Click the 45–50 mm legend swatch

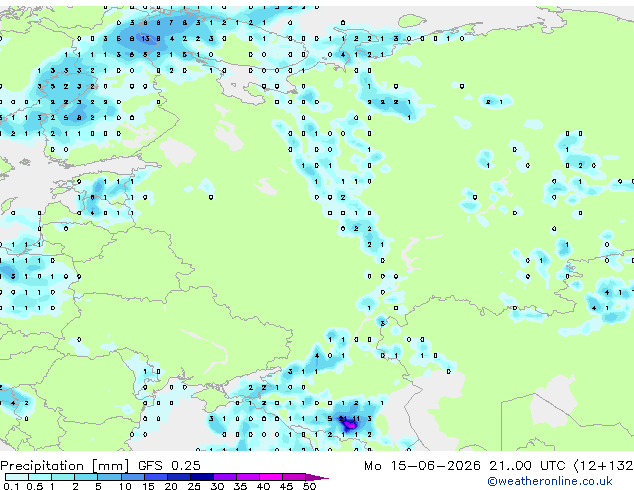pos(294,477)
